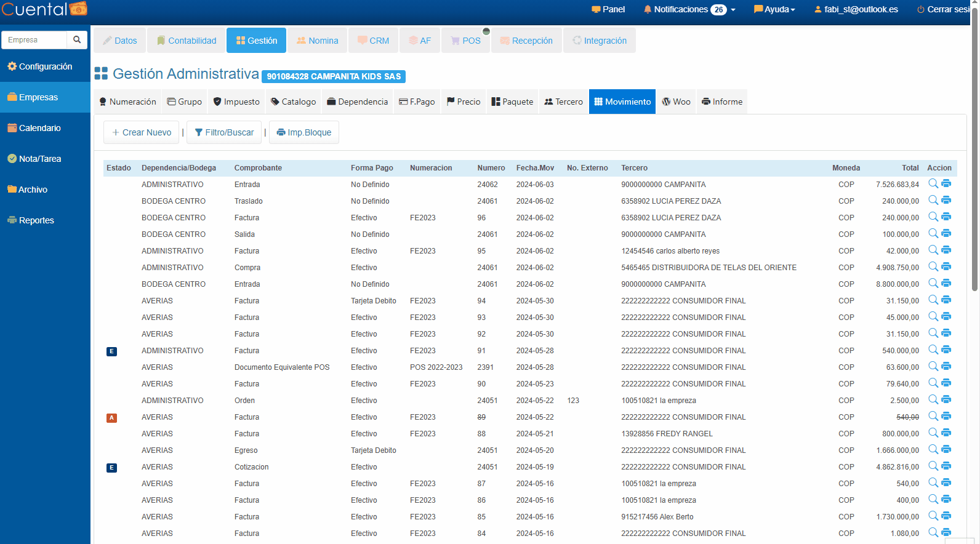Click the print icon for Factura 88 row

coord(946,433)
